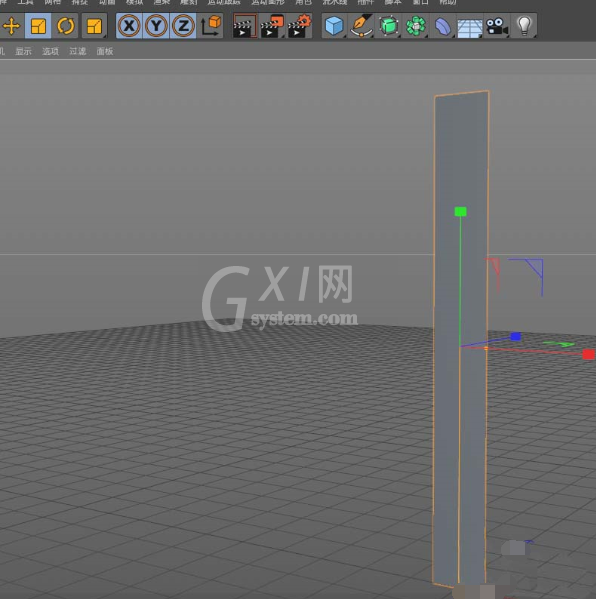
Task: Click the green Y axis handle
Action: click(x=460, y=211)
